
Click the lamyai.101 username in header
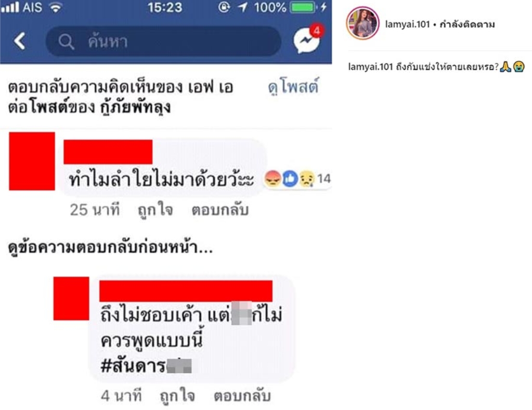pos(408,24)
